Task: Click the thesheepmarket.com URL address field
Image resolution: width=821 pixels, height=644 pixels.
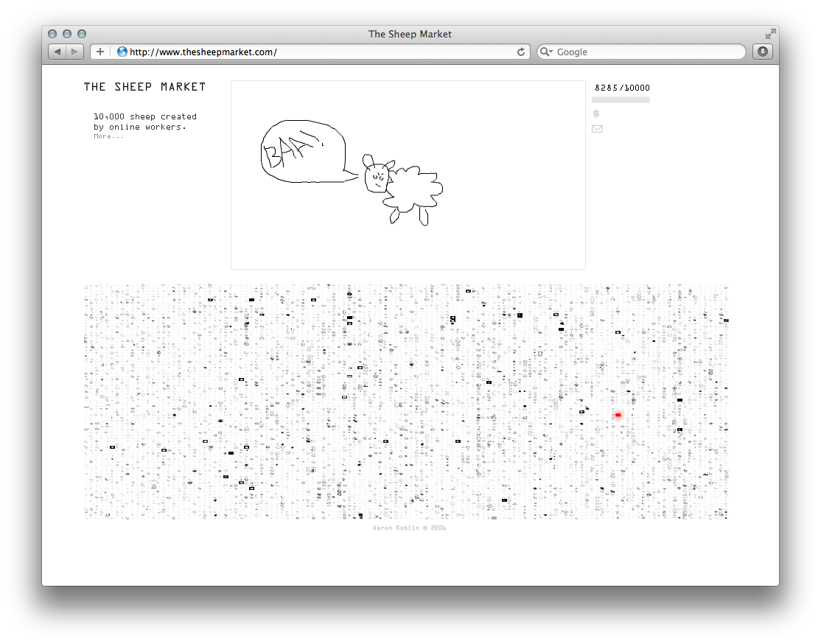Action: [317, 52]
